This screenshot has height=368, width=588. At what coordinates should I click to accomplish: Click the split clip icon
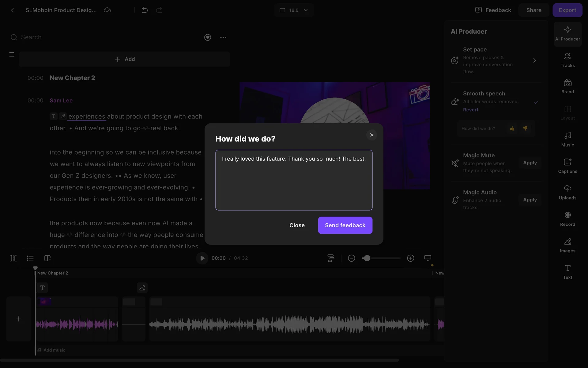(13, 258)
